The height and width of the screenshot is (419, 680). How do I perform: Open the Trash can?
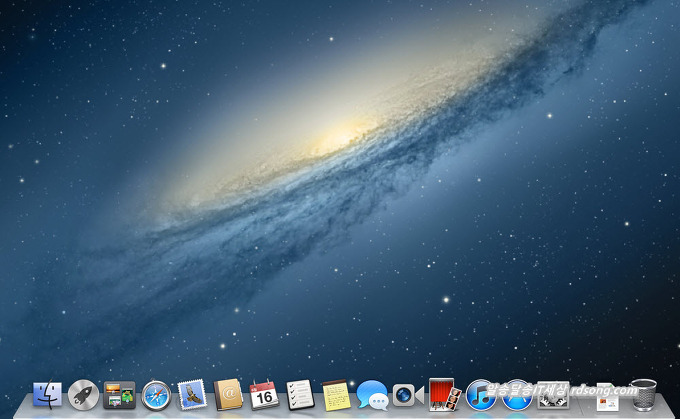(x=643, y=396)
